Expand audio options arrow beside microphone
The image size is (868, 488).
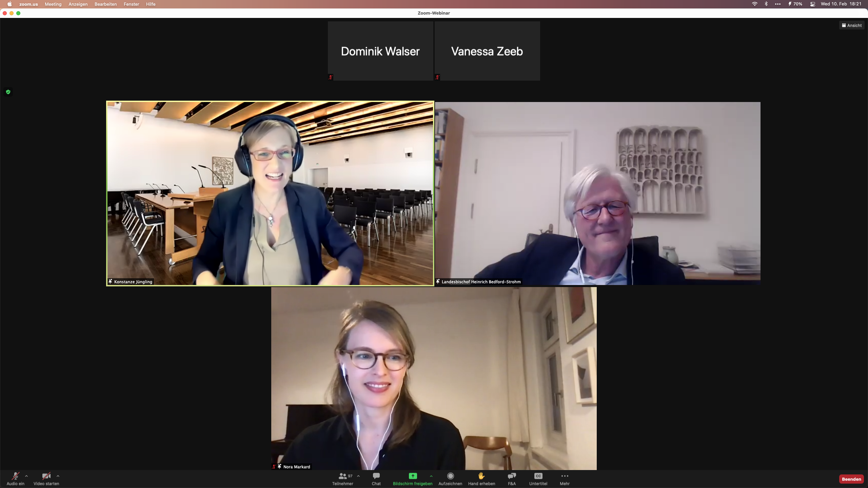coord(26,476)
